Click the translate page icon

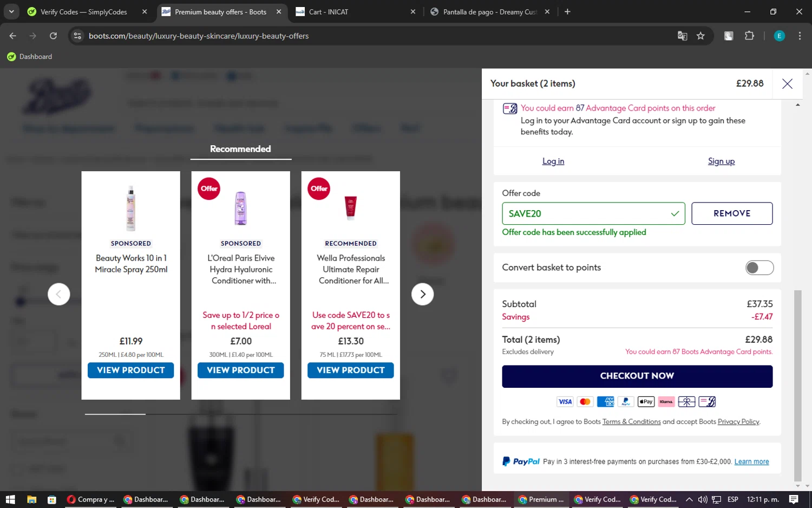tap(682, 36)
